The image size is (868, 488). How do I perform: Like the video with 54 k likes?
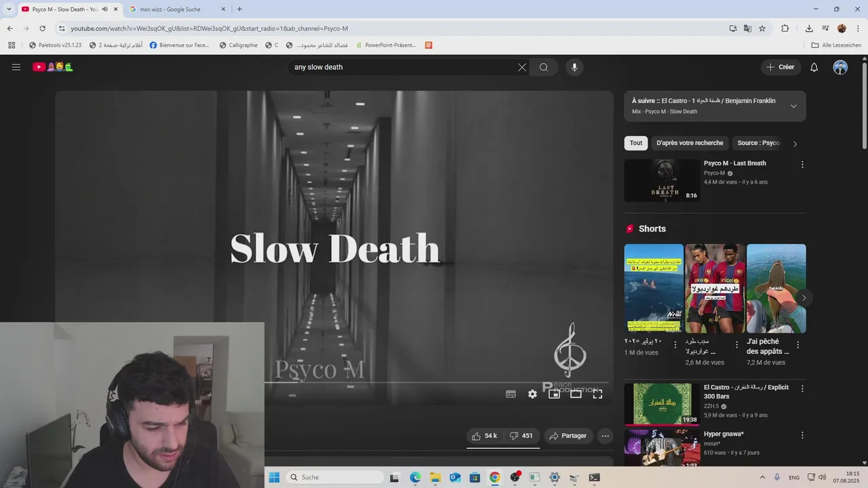click(x=484, y=436)
